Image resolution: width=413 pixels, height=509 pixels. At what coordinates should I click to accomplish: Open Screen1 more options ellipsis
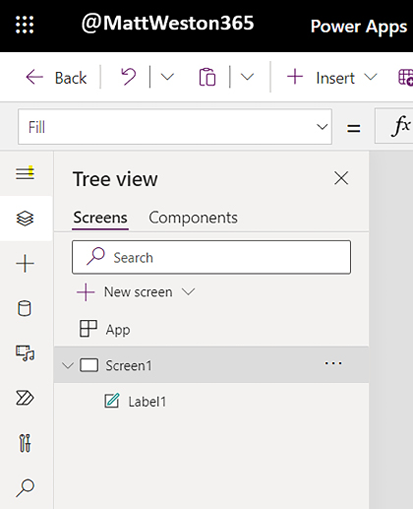click(x=333, y=363)
